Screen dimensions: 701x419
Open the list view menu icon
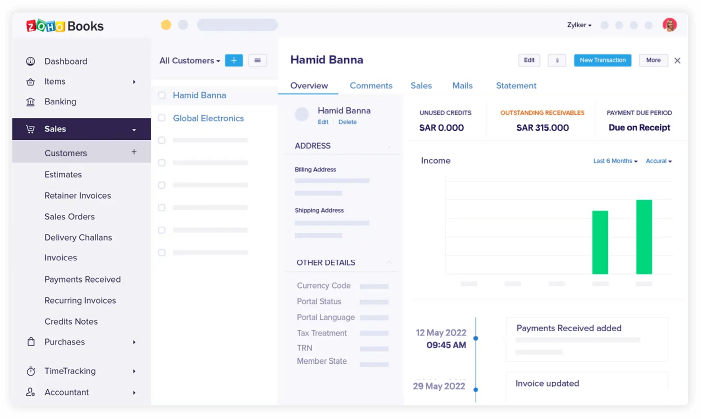click(258, 60)
